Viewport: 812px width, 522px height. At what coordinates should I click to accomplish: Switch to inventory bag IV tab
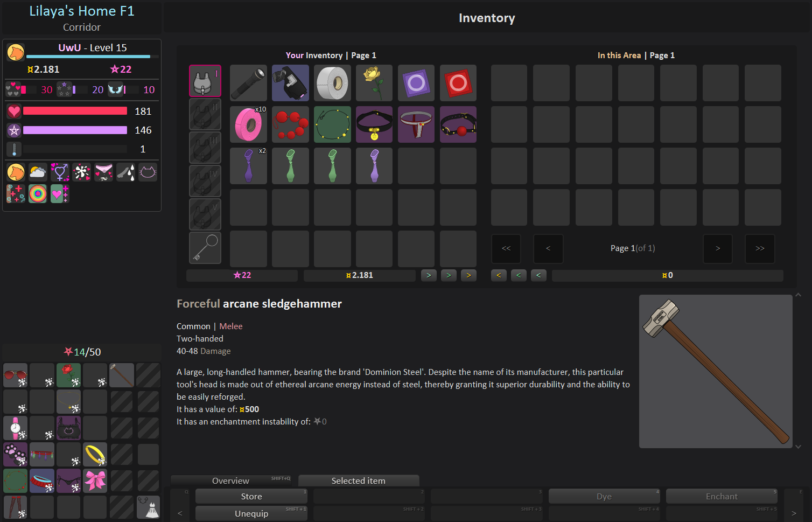tap(205, 181)
